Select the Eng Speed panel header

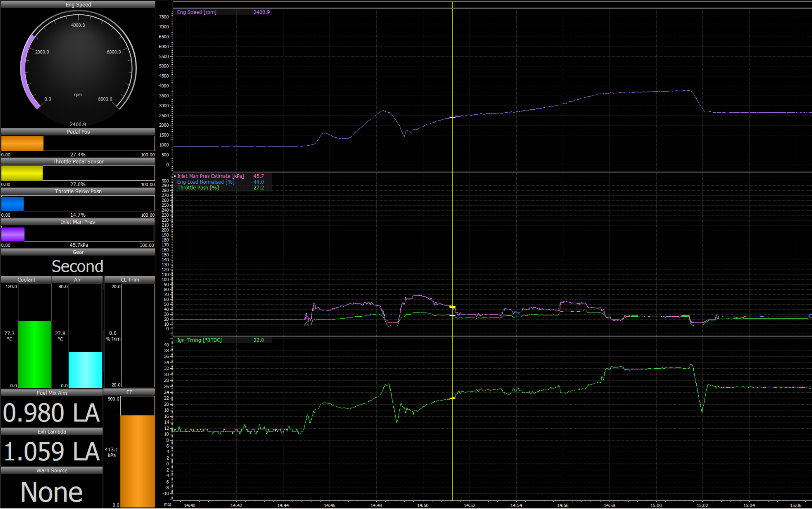[x=78, y=4]
